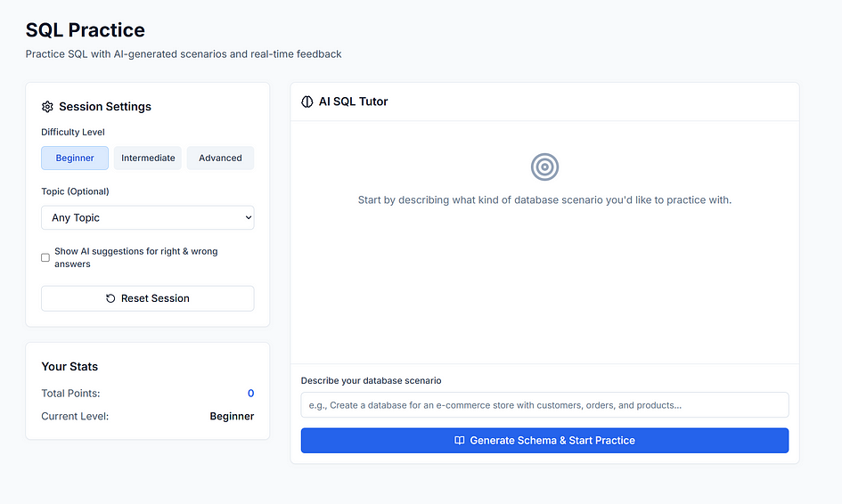
Task: Click the Total Points value 0
Action: pos(250,394)
